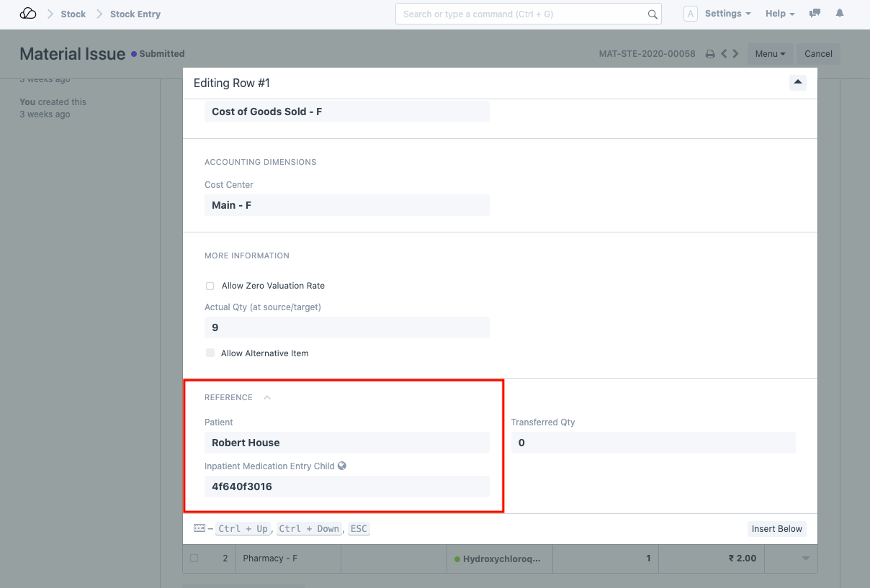This screenshot has width=870, height=588.
Task: Collapse the Editing Row #1 panel
Action: click(x=797, y=82)
